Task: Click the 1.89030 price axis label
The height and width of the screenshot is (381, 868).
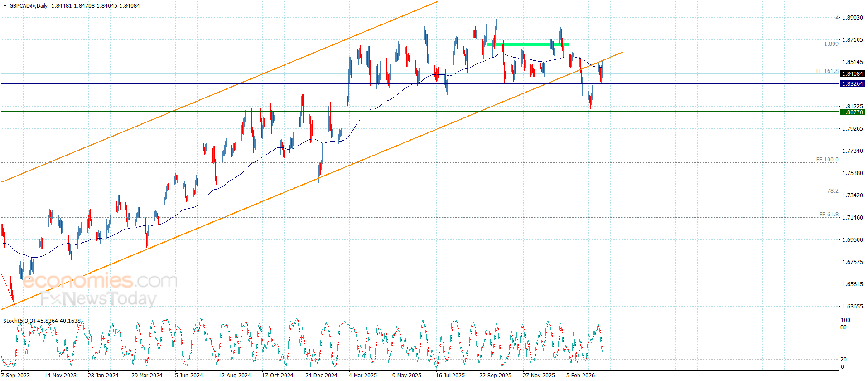Action: [x=852, y=18]
